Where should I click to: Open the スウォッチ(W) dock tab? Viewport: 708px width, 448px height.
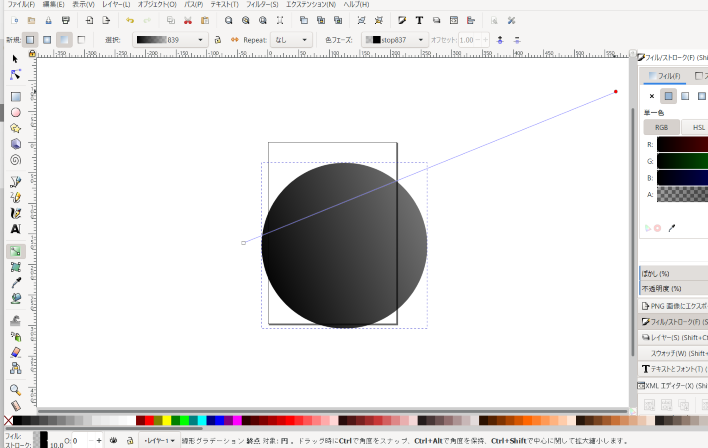[674, 353]
